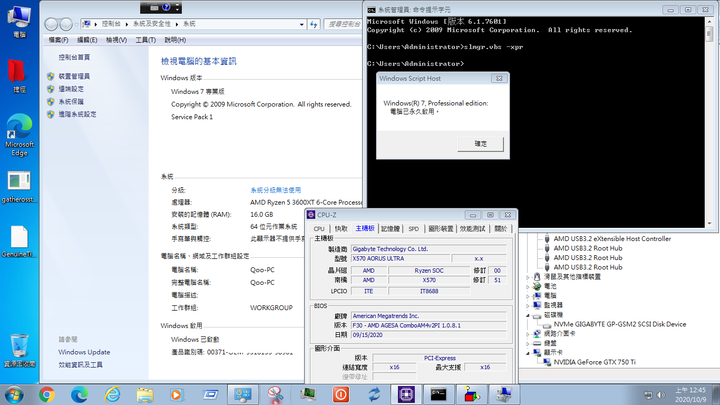The width and height of the screenshot is (720, 405).
Task: Expand human interface devices node
Action: click(x=528, y=277)
